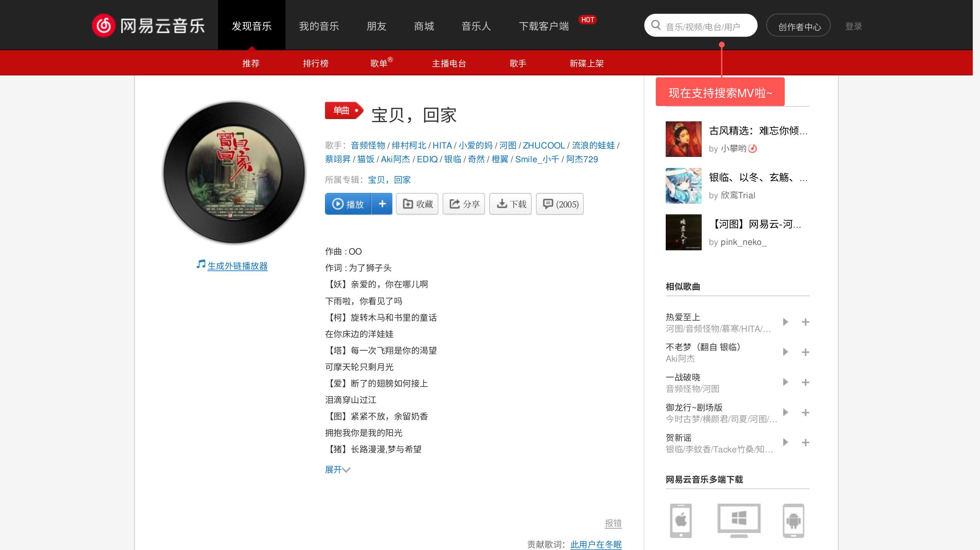Open artist link 音频怪物

[368, 145]
